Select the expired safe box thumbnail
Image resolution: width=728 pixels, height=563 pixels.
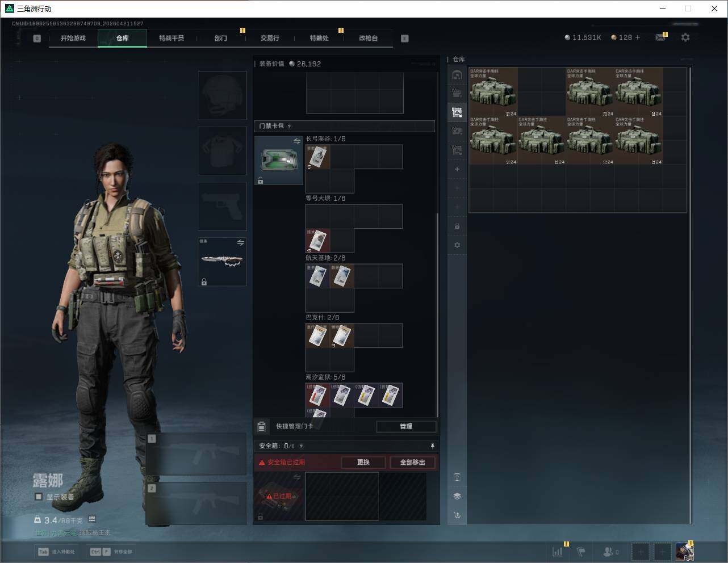(x=279, y=497)
